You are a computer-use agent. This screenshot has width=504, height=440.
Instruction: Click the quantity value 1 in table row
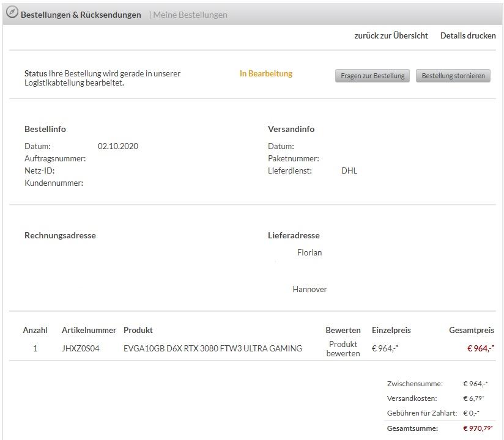35,348
